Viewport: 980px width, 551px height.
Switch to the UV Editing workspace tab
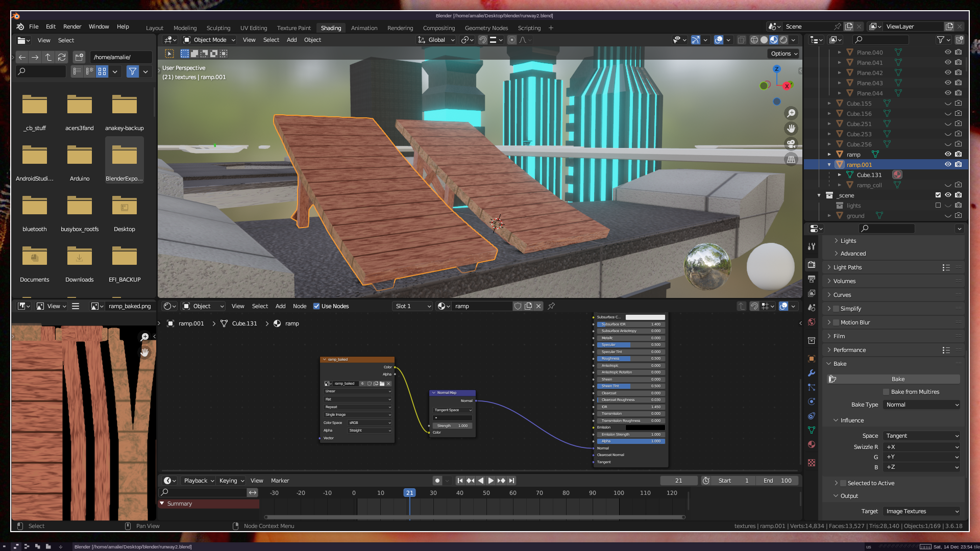click(254, 28)
